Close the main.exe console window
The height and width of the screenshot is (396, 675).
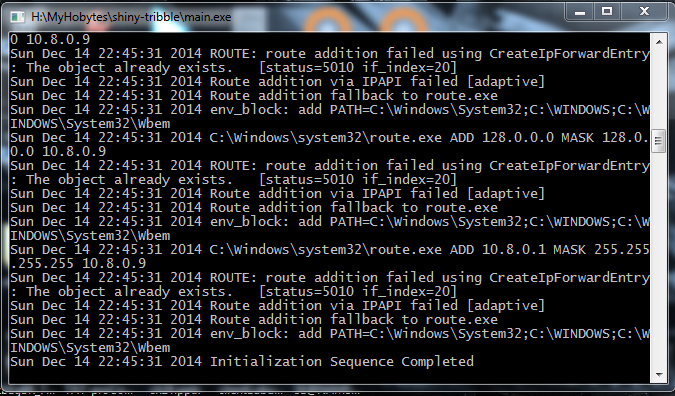[x=644, y=12]
